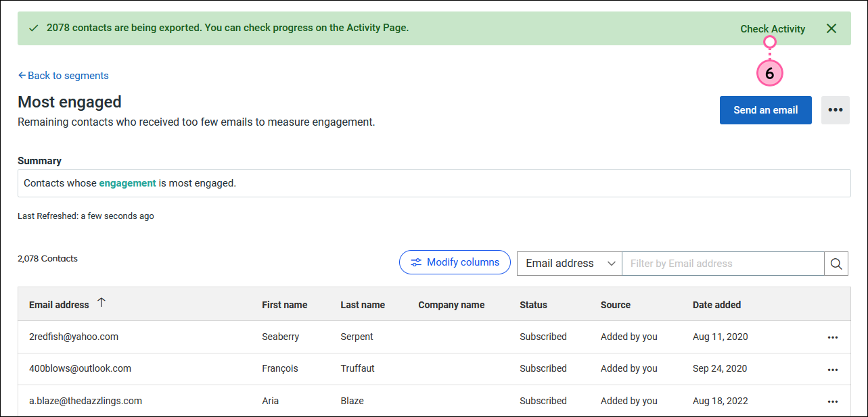Click date Aug 18, 2022

[720, 401]
